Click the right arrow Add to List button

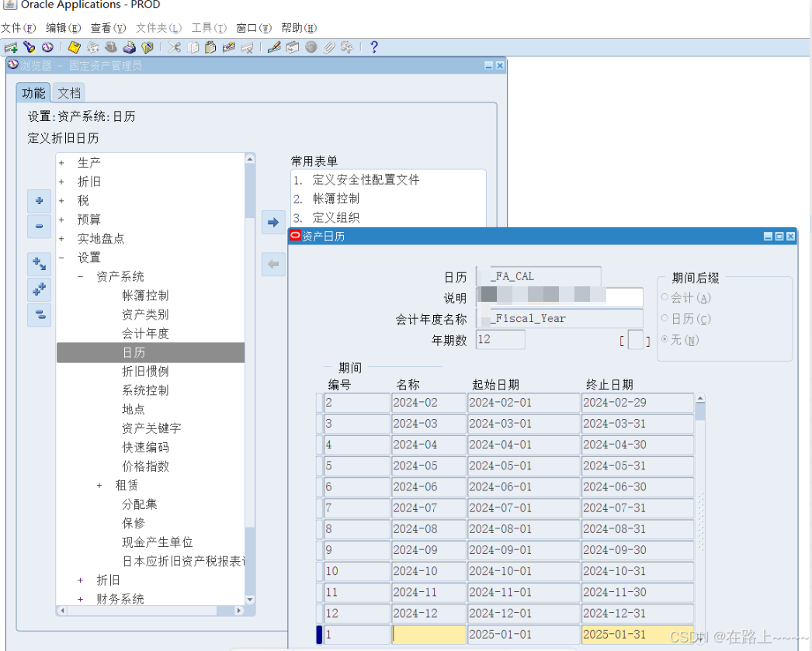(273, 223)
